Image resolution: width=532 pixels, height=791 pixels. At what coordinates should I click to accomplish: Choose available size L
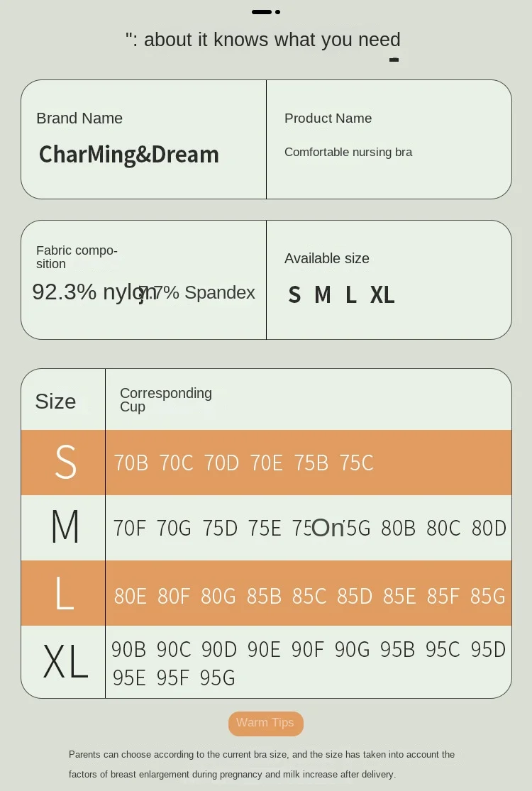point(351,294)
